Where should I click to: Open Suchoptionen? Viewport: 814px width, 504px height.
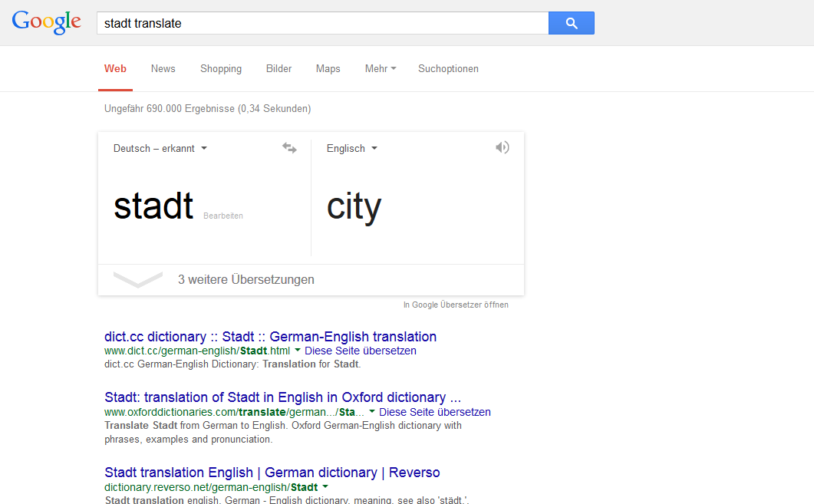pos(448,68)
